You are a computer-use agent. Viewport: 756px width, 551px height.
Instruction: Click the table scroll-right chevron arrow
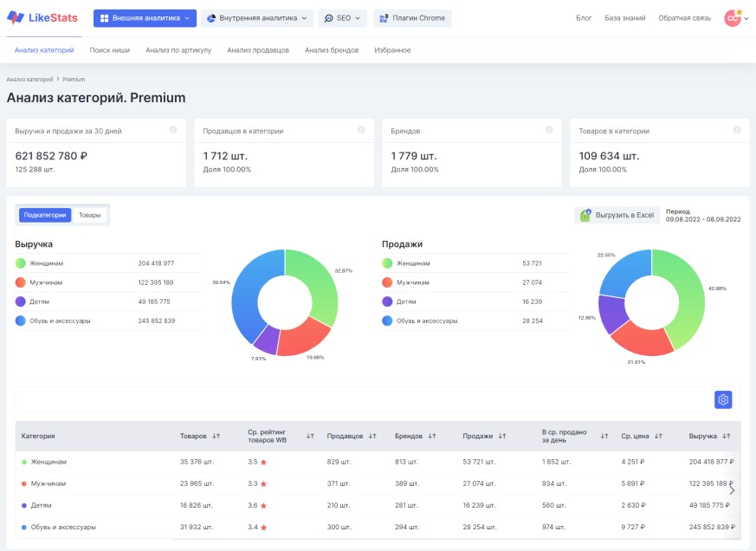point(732,490)
